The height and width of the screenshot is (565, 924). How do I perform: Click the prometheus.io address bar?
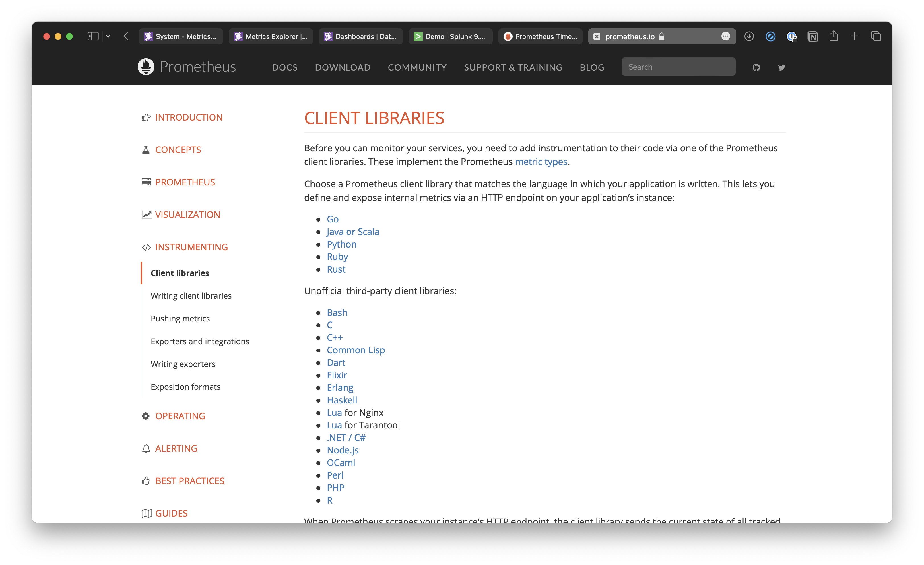pos(662,36)
